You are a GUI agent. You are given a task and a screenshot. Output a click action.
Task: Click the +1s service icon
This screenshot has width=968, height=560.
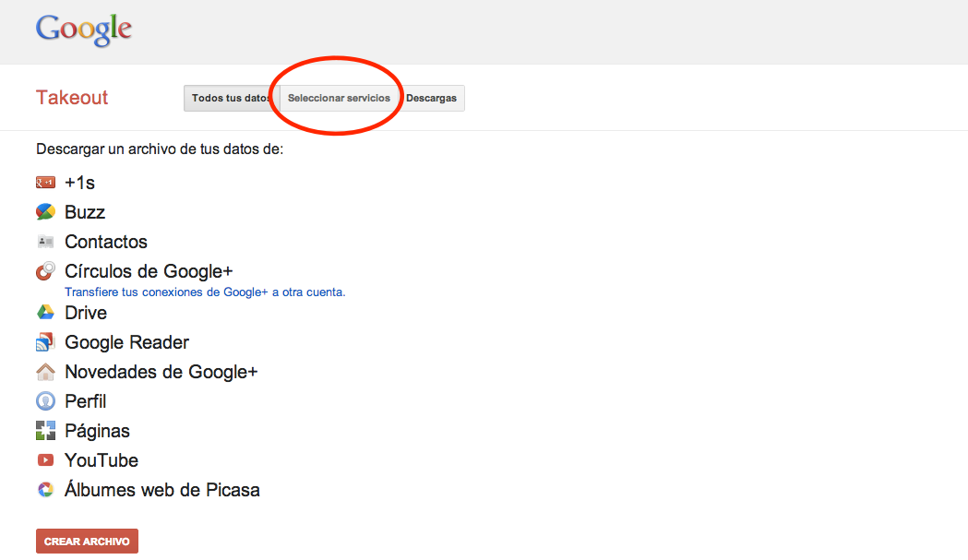[46, 182]
